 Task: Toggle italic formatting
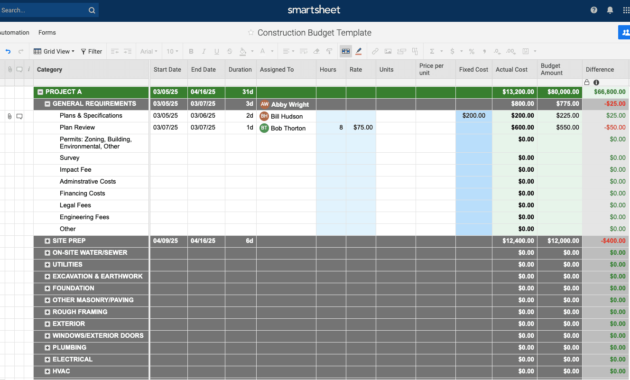click(204, 51)
